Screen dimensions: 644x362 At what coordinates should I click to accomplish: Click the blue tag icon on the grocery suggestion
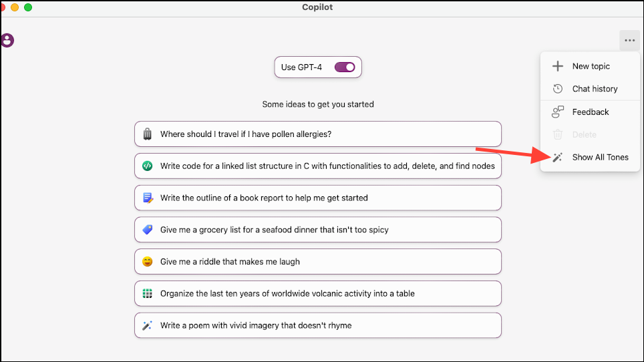point(147,230)
